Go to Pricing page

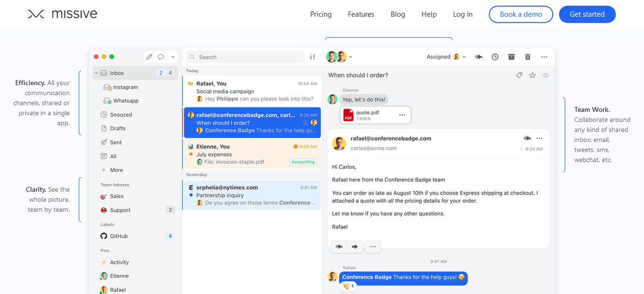pos(321,15)
